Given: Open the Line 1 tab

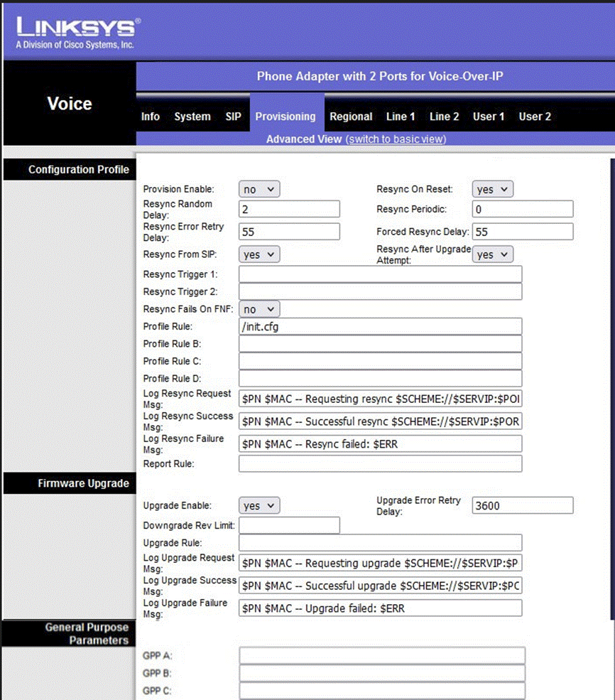Looking at the screenshot, I should [x=401, y=117].
